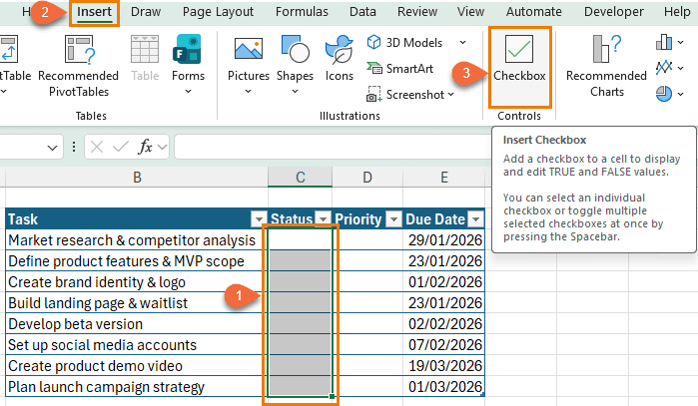The image size is (698, 406).
Task: Switch to the Insert tab
Action: point(94,12)
